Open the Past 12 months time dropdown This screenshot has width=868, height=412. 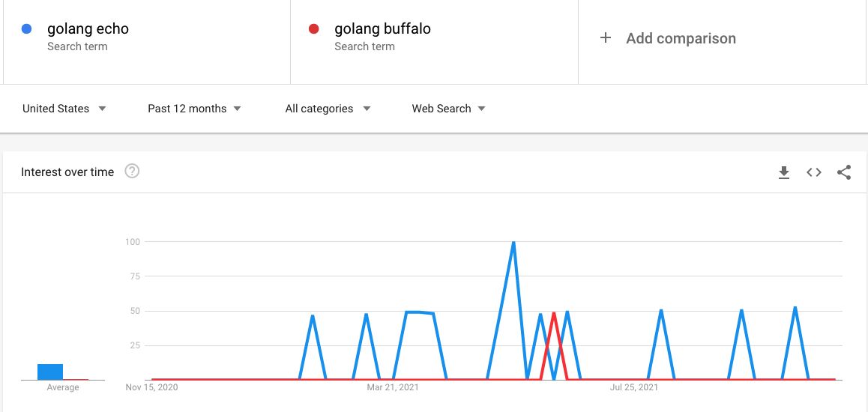[194, 109]
